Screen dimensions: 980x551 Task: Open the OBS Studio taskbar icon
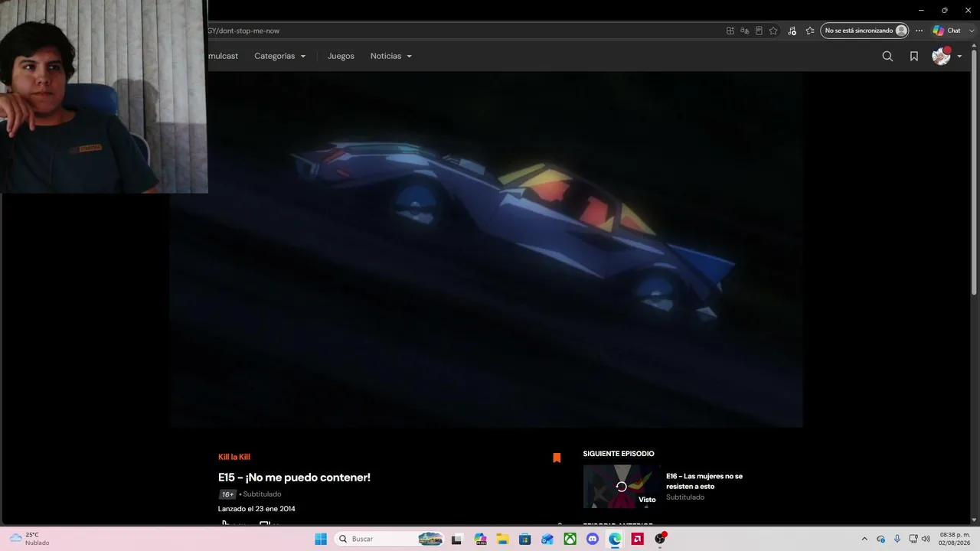(660, 539)
